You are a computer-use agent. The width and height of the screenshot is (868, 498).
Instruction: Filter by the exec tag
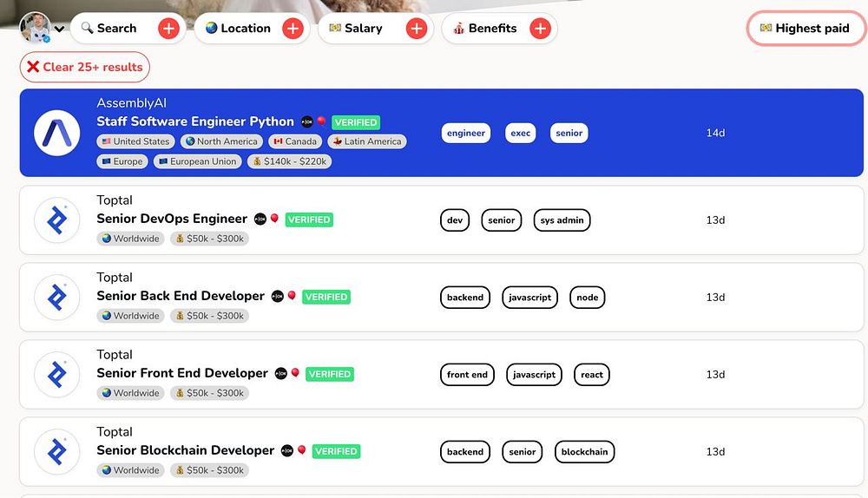[520, 133]
